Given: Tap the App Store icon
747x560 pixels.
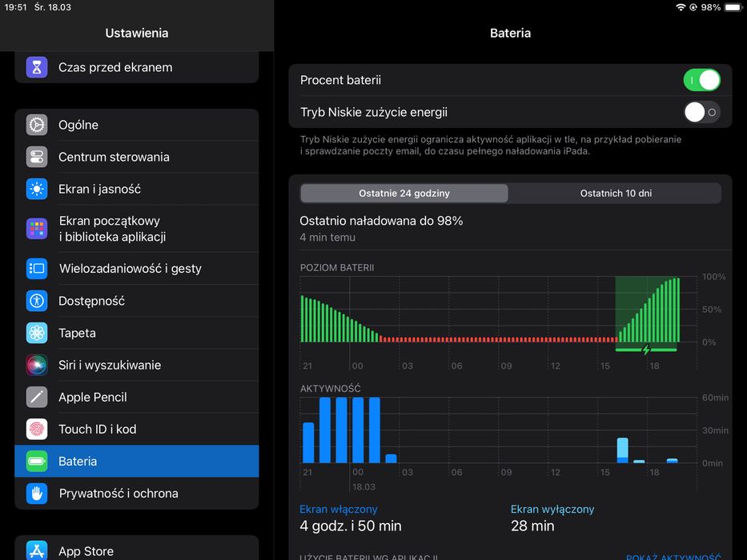Looking at the screenshot, I should (37, 550).
